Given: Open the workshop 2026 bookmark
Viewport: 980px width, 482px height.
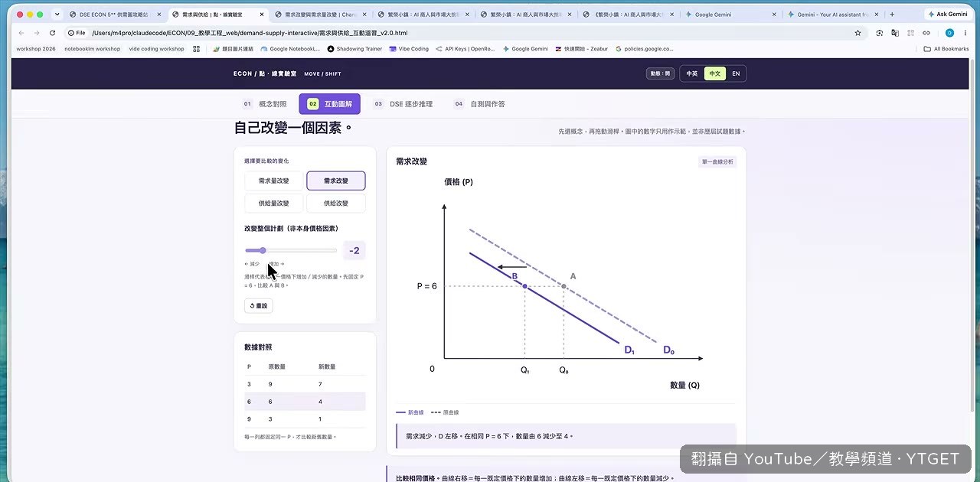Looking at the screenshot, I should [x=36, y=49].
